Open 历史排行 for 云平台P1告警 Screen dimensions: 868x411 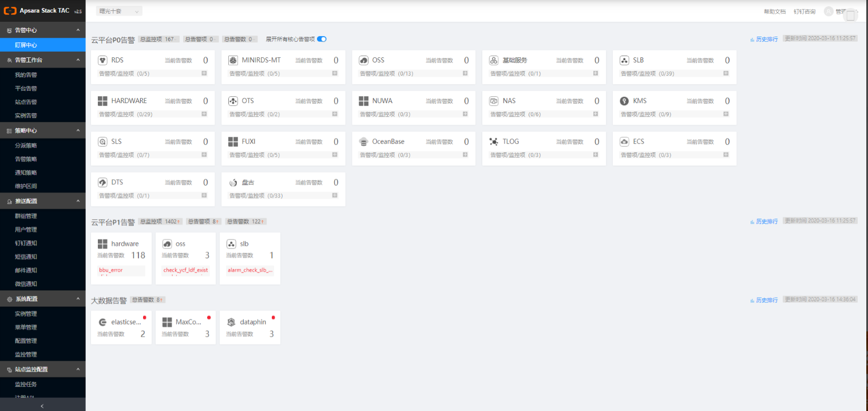764,222
